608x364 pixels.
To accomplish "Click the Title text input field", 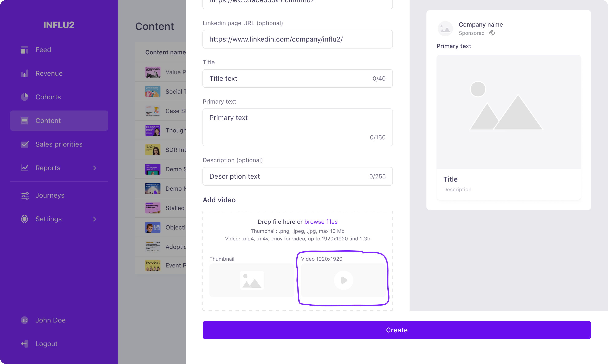I will [x=297, y=78].
